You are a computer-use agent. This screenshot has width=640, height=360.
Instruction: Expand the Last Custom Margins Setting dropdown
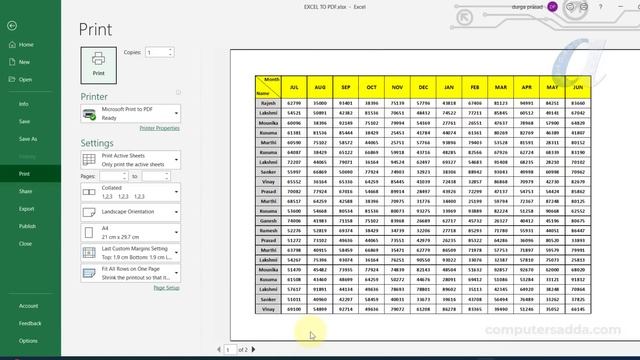pos(131,253)
